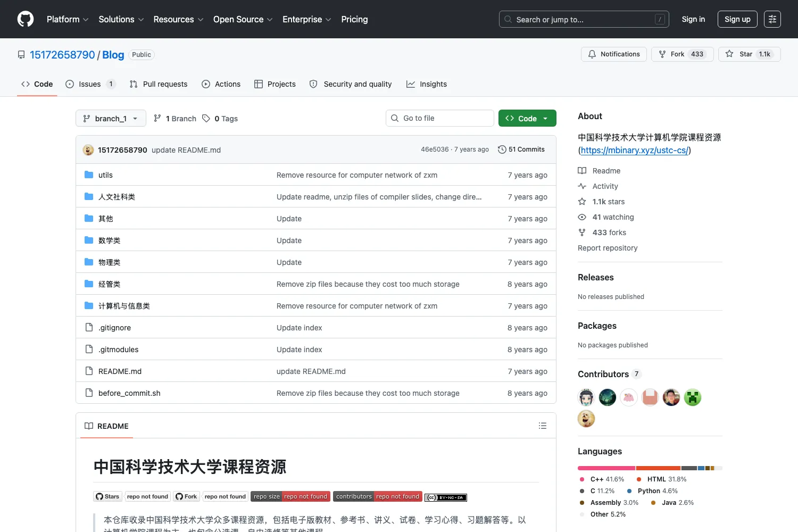The width and height of the screenshot is (798, 532).
Task: Open the green creeper contributor avatar
Action: [x=693, y=397]
